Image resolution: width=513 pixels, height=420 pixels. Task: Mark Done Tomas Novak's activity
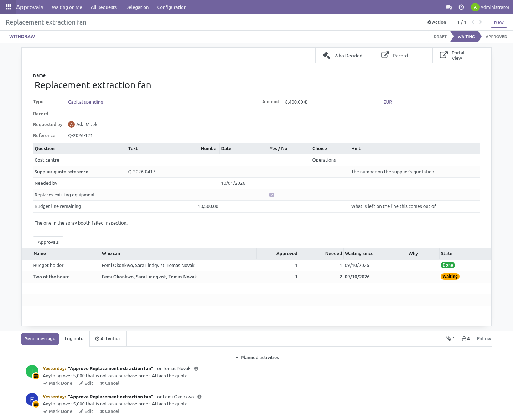point(58,383)
